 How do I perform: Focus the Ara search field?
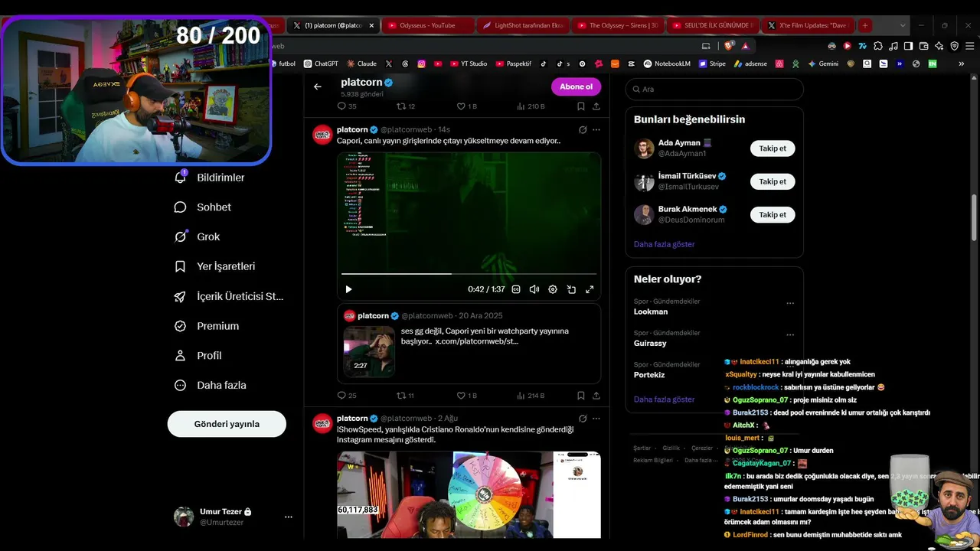point(714,90)
